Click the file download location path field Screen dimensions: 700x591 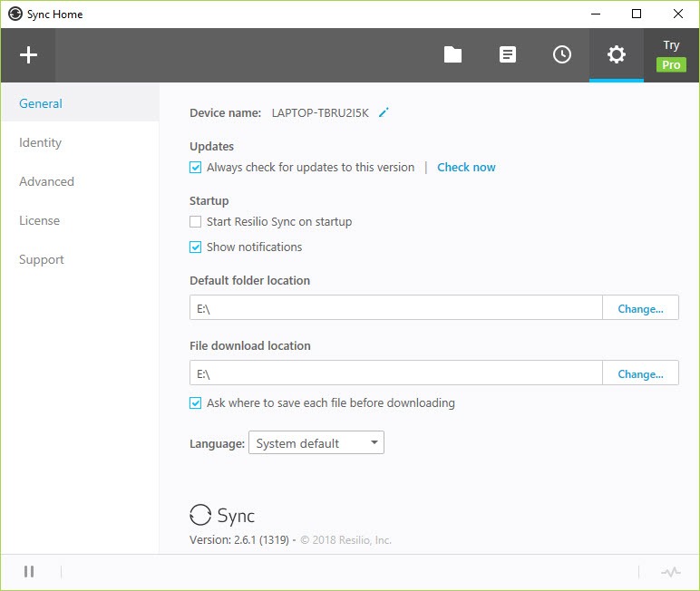tap(396, 373)
